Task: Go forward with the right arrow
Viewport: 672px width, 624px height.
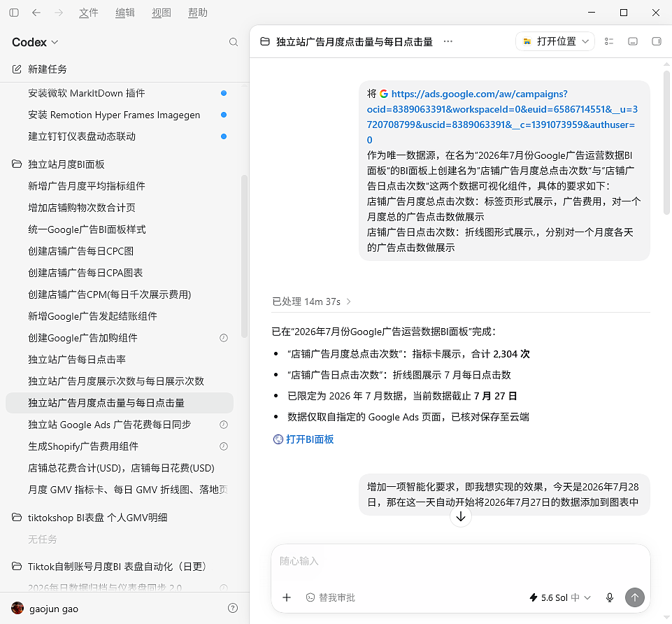Action: click(59, 13)
